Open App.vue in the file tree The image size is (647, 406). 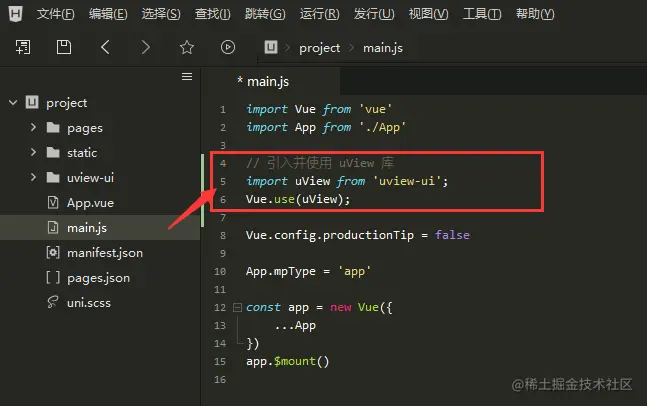[x=90, y=203]
